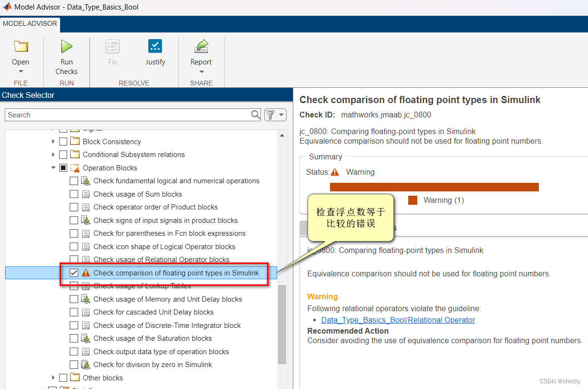The height and width of the screenshot is (389, 588).
Task: Uncheck Check comparison of floating point types
Action: [74, 273]
